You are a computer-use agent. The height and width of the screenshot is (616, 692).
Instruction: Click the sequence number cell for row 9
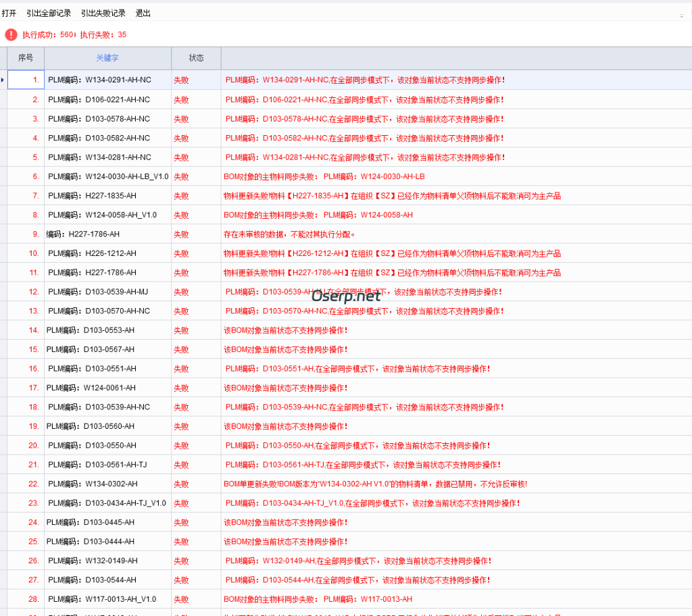[26, 234]
